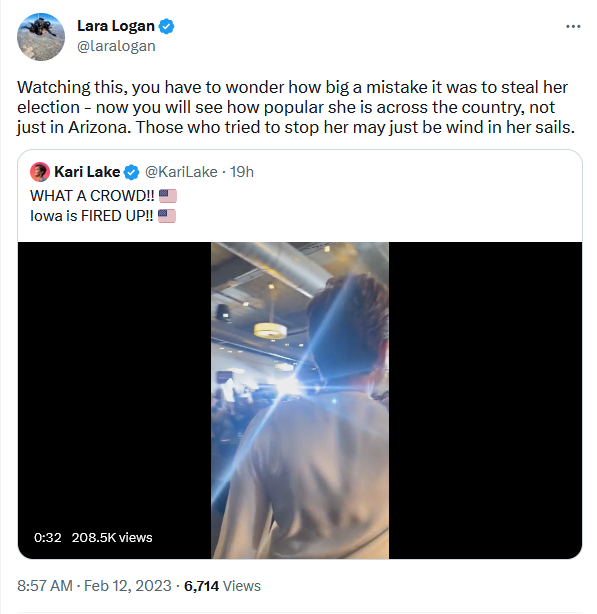Click Kari Lake's small profile avatar

(x=40, y=172)
